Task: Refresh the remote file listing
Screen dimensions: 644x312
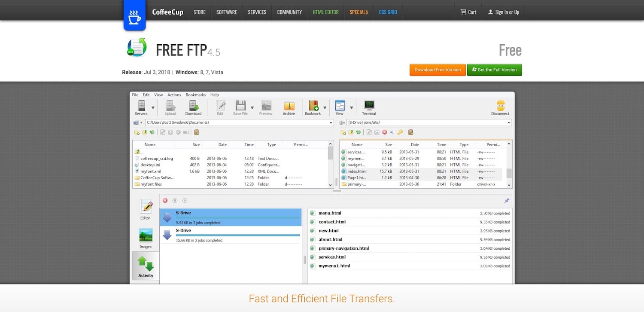Action: [x=358, y=132]
